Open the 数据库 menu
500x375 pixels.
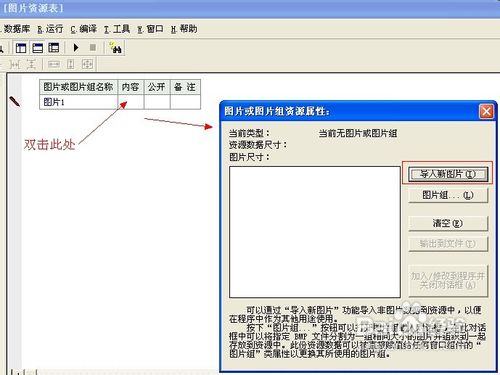17,29
